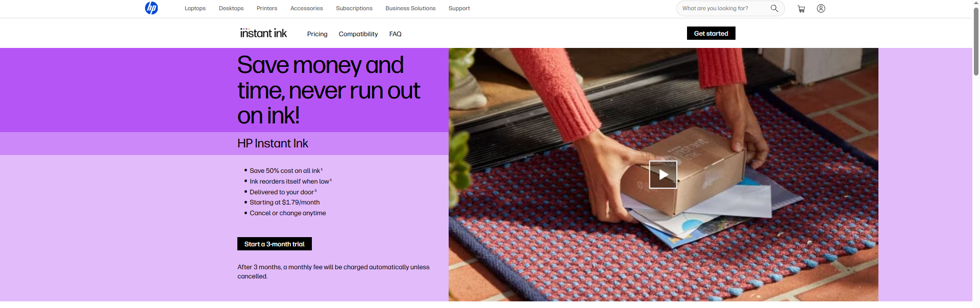Switch to the Pricing section

pyautogui.click(x=317, y=34)
